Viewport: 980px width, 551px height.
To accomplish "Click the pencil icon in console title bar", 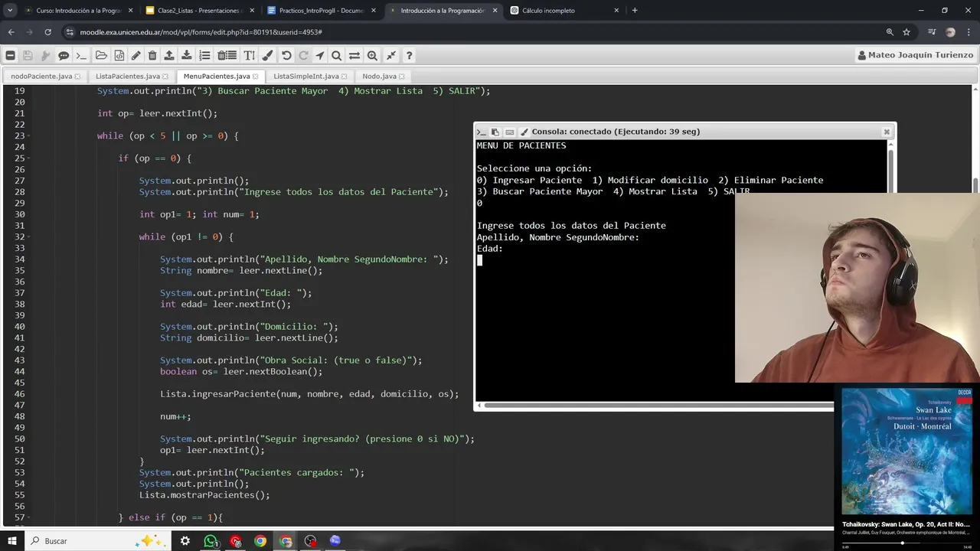I will (524, 132).
